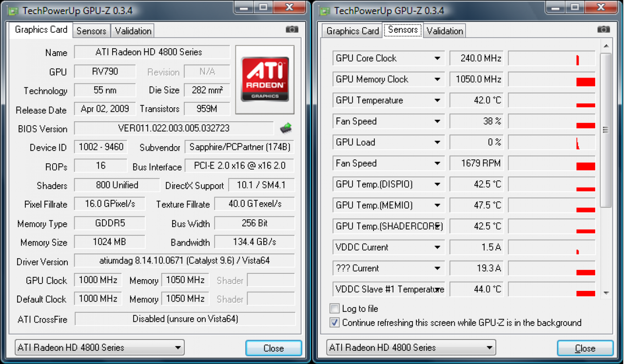Click the BIOS Version field

coord(174,128)
